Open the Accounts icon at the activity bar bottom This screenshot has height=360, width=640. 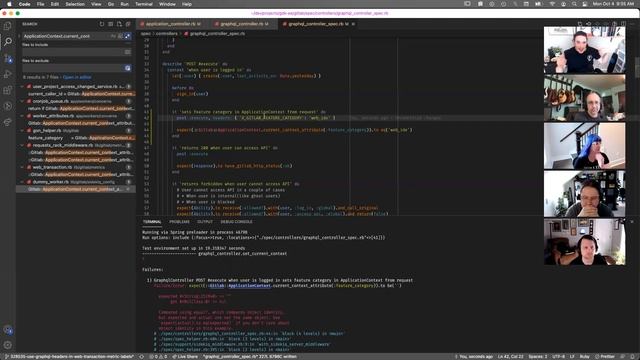(7, 330)
